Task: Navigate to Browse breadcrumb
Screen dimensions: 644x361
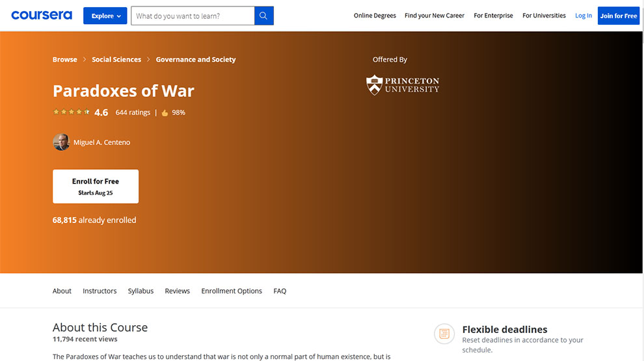Action: pos(65,60)
